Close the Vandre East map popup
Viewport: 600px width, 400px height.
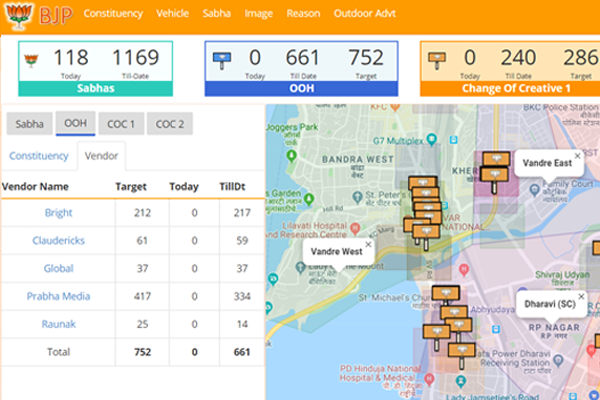577,155
